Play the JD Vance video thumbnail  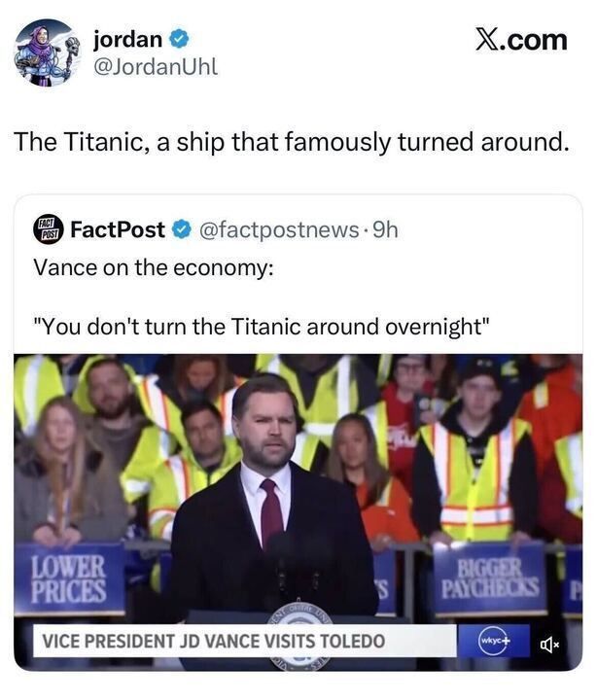(x=298, y=486)
